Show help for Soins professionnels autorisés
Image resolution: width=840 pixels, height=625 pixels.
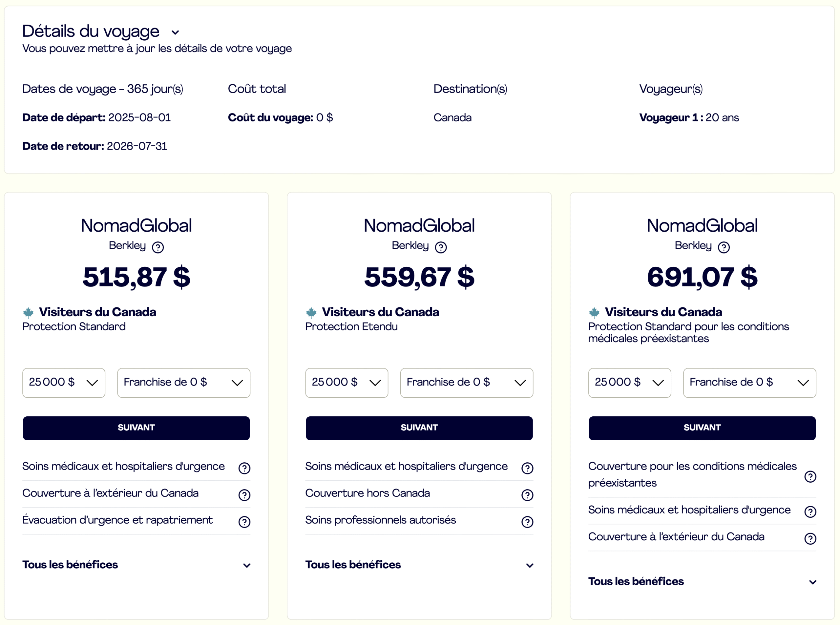(x=527, y=522)
